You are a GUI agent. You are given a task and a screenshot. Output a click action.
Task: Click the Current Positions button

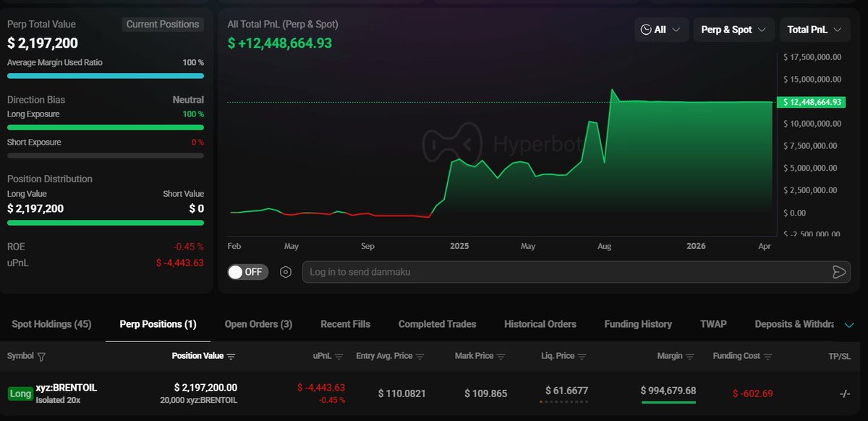(x=163, y=25)
